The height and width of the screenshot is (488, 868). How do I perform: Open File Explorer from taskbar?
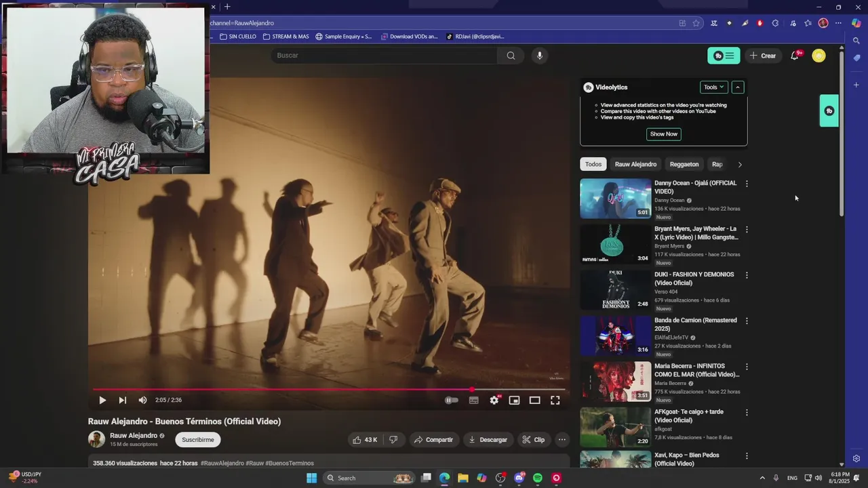click(x=462, y=478)
